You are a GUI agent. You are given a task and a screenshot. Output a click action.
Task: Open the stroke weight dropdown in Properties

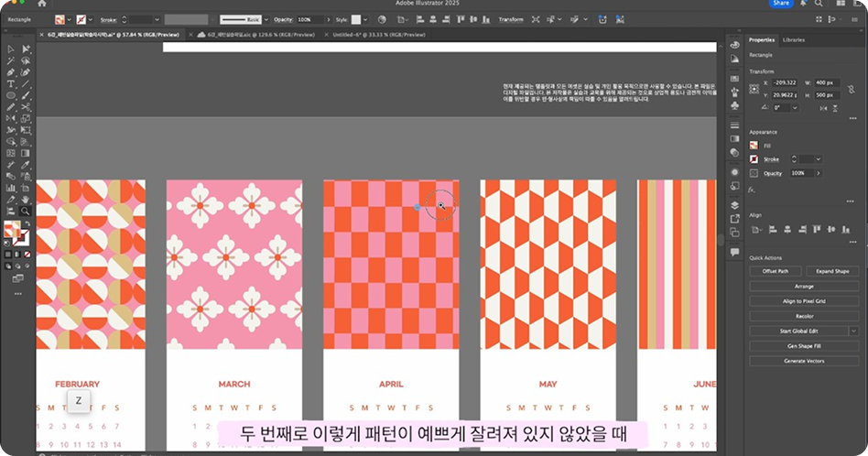(819, 159)
